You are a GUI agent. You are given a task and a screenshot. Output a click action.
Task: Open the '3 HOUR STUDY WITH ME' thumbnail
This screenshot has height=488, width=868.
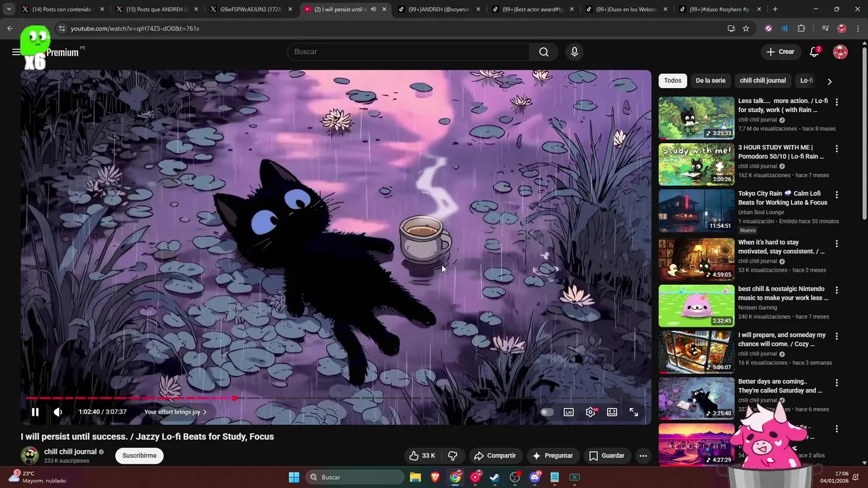[696, 164]
